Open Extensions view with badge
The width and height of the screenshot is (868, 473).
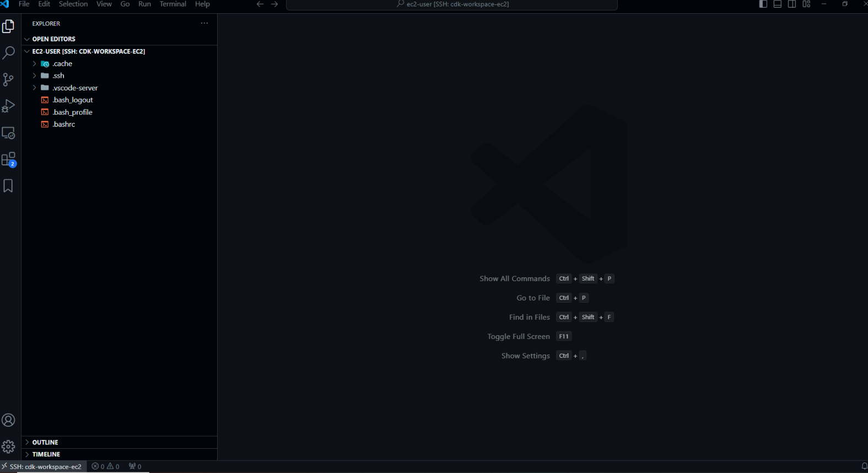tap(8, 159)
